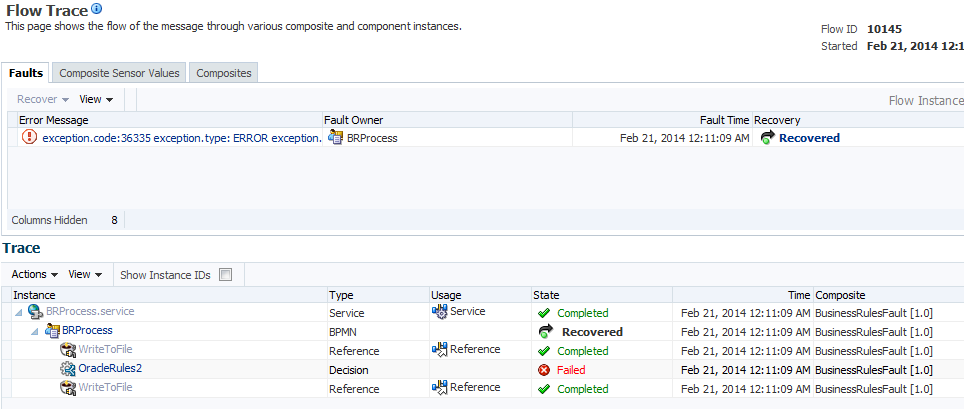Click the OracleRules2 decision gear icon
This screenshot has width=964, height=409.
tap(68, 369)
